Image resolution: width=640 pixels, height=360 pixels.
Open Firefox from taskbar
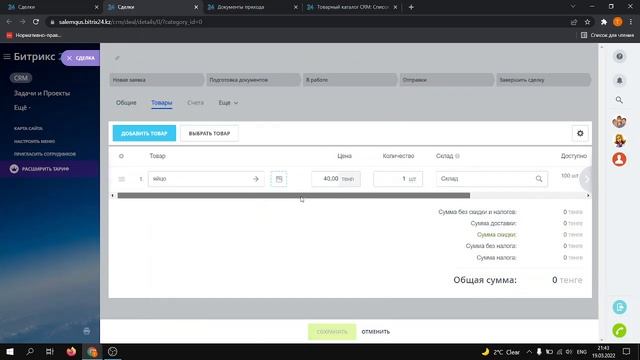click(71, 351)
